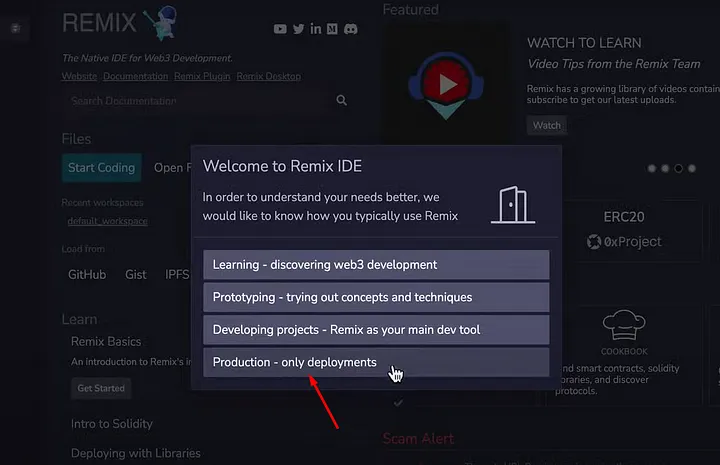Open the Remix Twitter icon
The width and height of the screenshot is (720, 465).
(x=298, y=29)
